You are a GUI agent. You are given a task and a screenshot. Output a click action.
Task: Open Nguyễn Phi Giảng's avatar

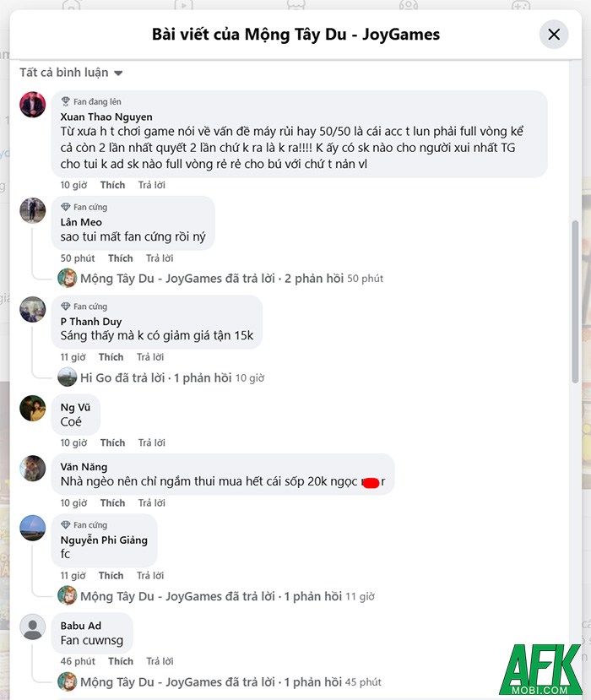[32, 528]
